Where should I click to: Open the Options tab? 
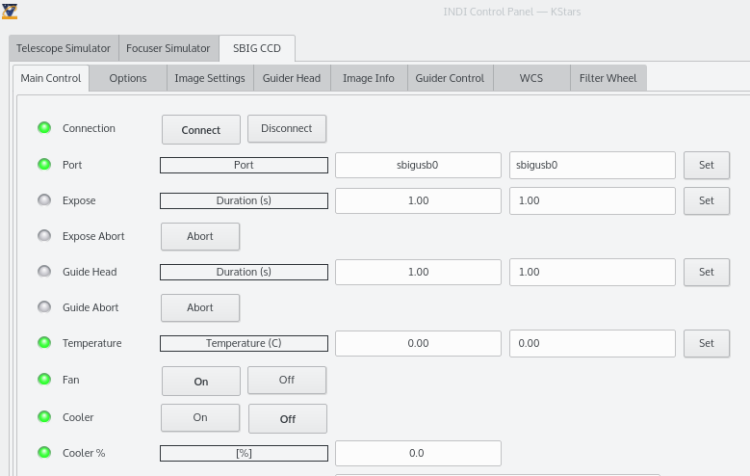pyautogui.click(x=128, y=78)
